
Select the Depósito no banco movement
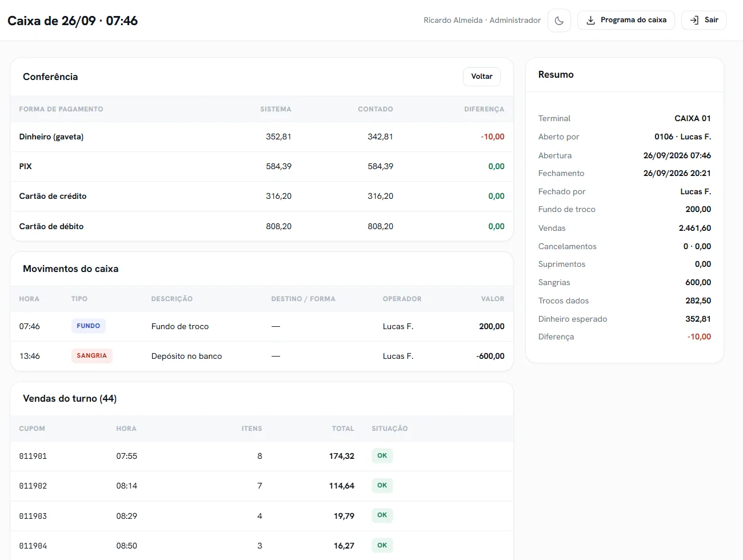[262, 356]
